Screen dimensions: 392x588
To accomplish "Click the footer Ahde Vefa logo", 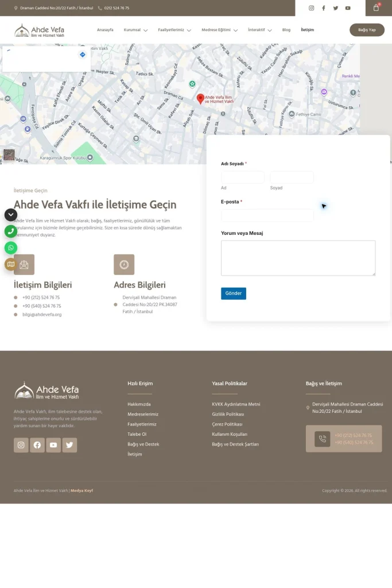I will pyautogui.click(x=46, y=390).
